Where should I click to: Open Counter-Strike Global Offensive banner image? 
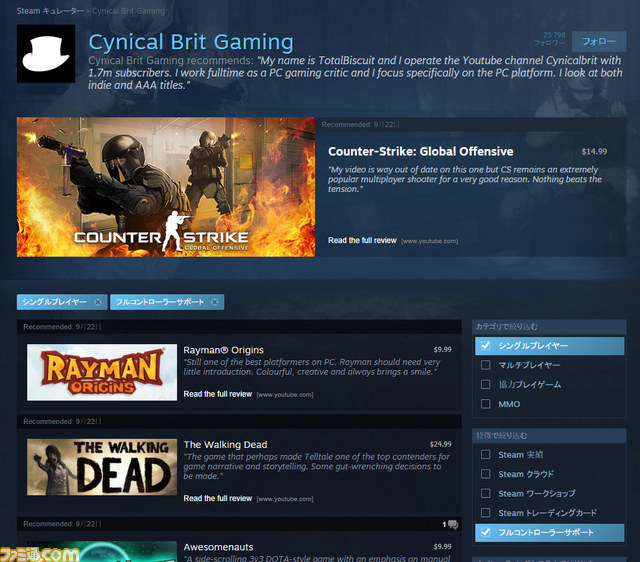tap(166, 187)
